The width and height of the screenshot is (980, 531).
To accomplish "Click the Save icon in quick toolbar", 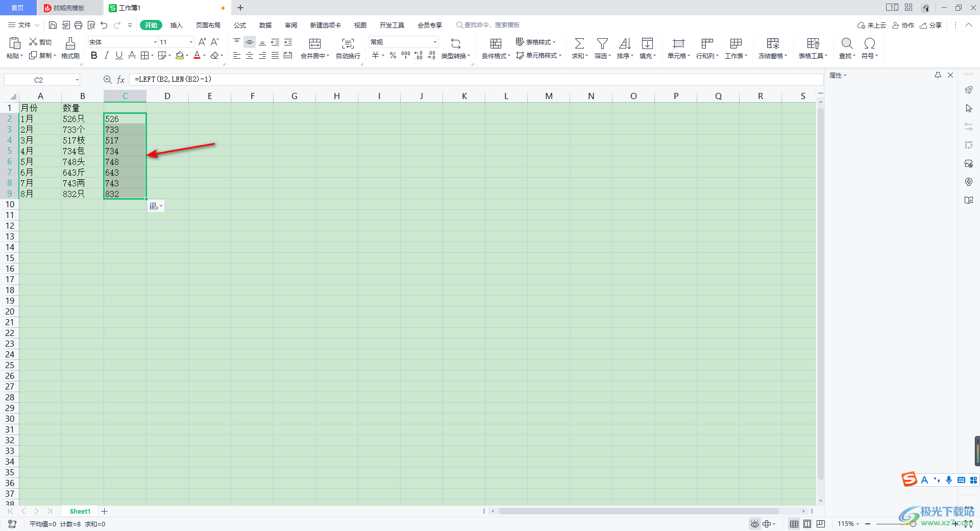I will tap(53, 25).
